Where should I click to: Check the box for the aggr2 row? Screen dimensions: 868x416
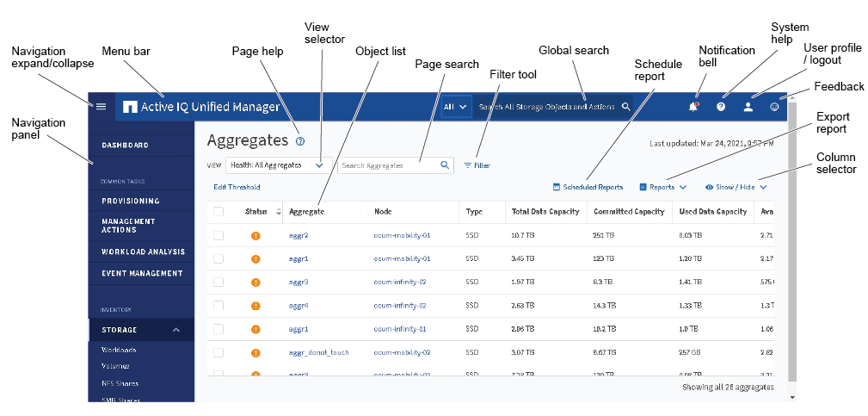tap(219, 235)
